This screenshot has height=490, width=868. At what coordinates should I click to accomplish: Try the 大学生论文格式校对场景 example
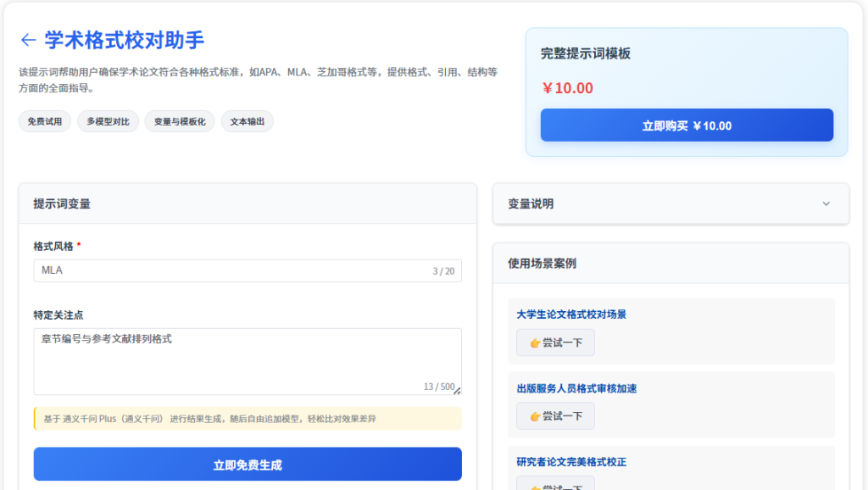pyautogui.click(x=555, y=343)
